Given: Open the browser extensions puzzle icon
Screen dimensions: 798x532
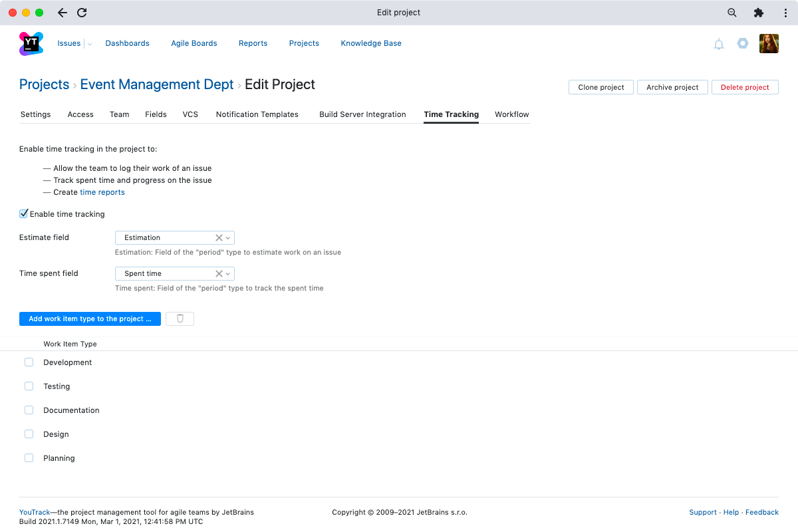Looking at the screenshot, I should click(758, 13).
